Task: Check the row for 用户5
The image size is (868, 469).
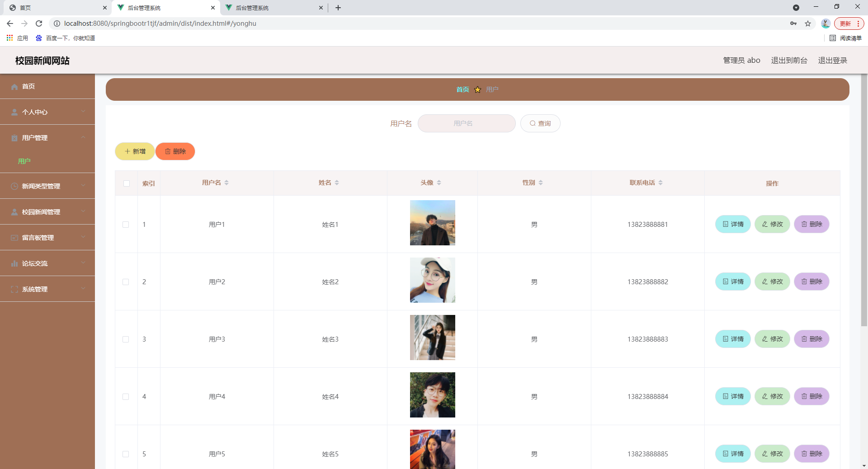Action: tap(126, 454)
